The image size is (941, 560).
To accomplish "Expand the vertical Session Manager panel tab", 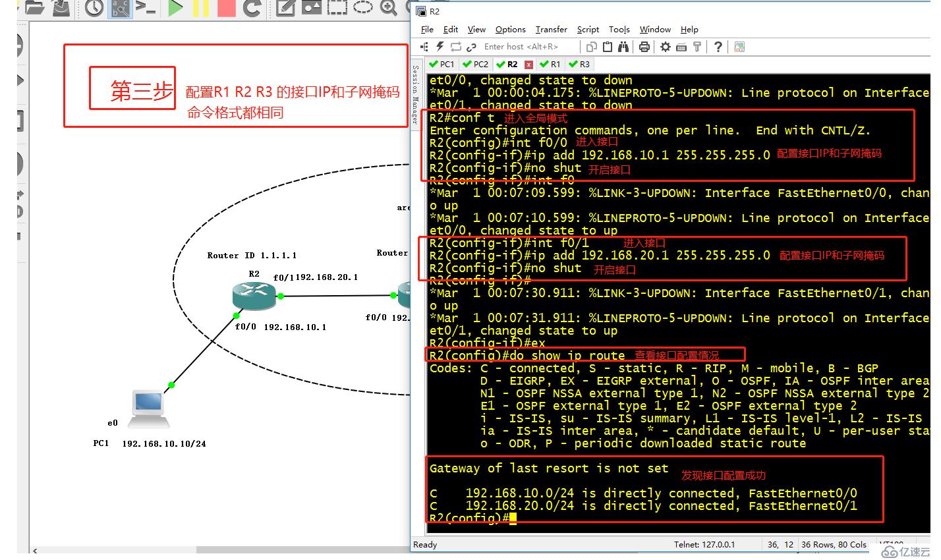I will (x=416, y=94).
